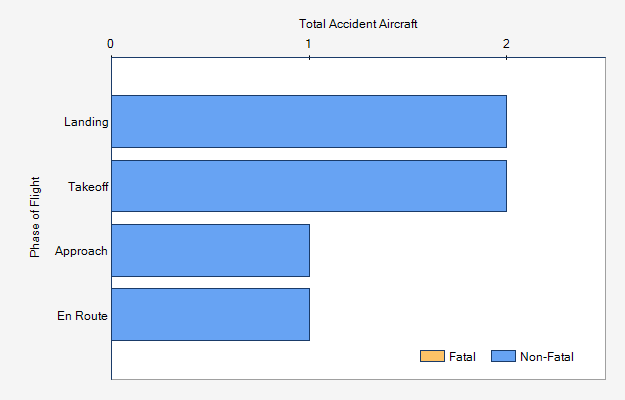
Task: Click the 1 tick label on axis
Action: [308, 44]
